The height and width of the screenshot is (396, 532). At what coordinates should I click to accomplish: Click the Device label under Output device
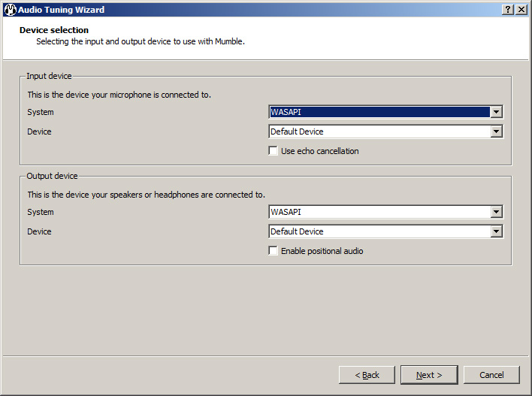point(40,231)
